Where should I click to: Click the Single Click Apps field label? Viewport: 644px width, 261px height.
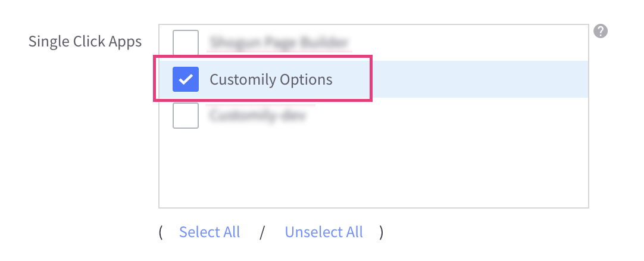tap(85, 42)
